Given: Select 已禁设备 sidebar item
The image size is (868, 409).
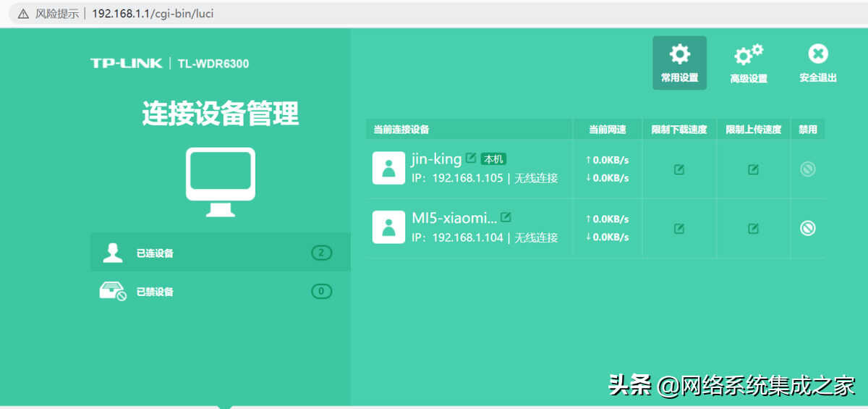Looking at the screenshot, I should [220, 291].
